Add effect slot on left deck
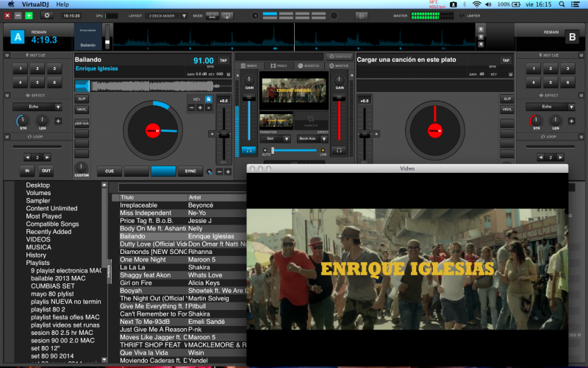Viewport: 588px width, 368px height. click(x=58, y=121)
